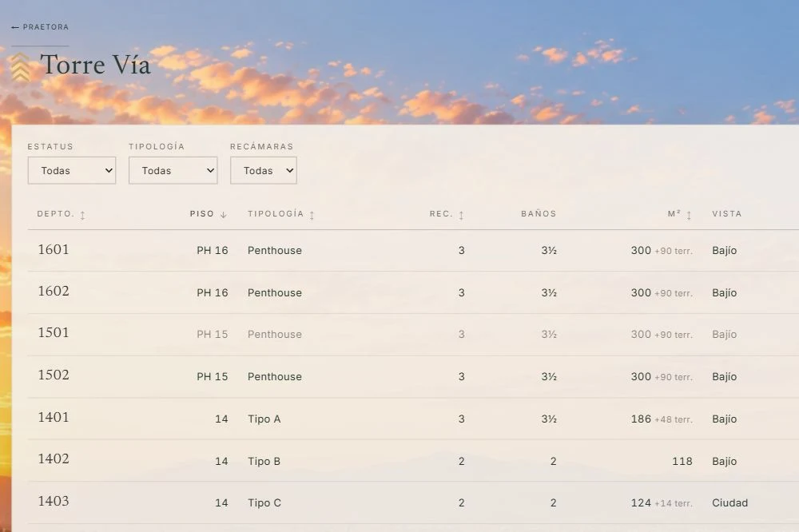Click the PISO descending sort arrow
799x532 pixels.
coord(223,215)
